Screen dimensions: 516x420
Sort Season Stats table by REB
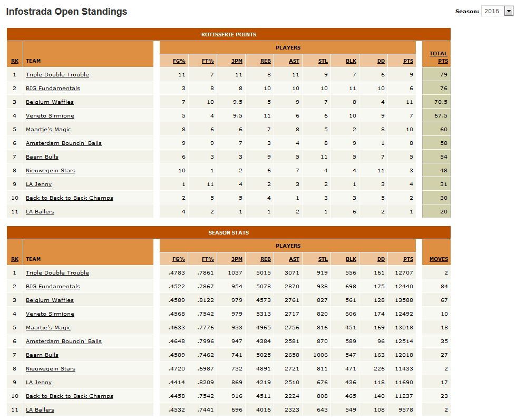[266, 259]
